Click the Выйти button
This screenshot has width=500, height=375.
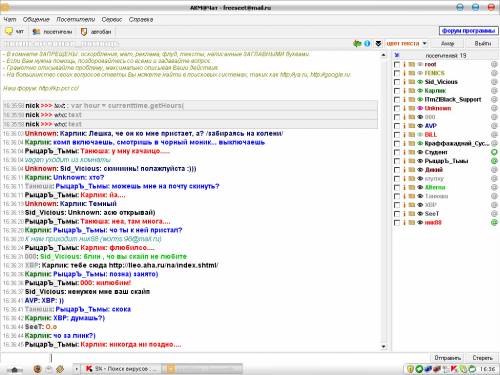(482, 44)
